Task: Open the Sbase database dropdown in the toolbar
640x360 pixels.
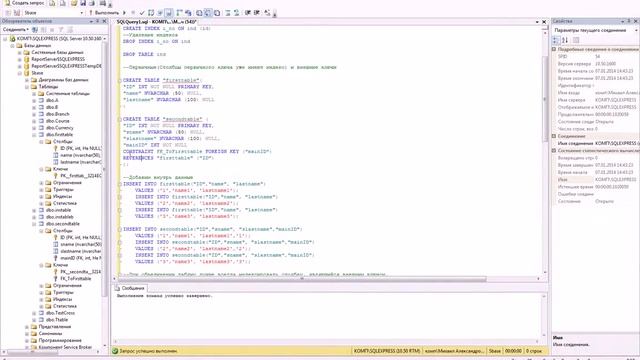Action: pos(81,13)
